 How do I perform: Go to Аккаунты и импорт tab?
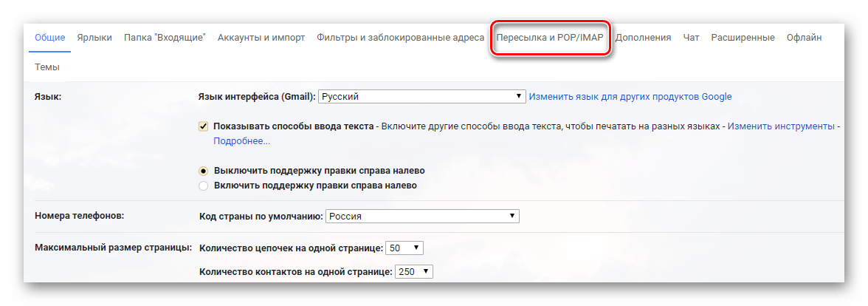coord(261,38)
